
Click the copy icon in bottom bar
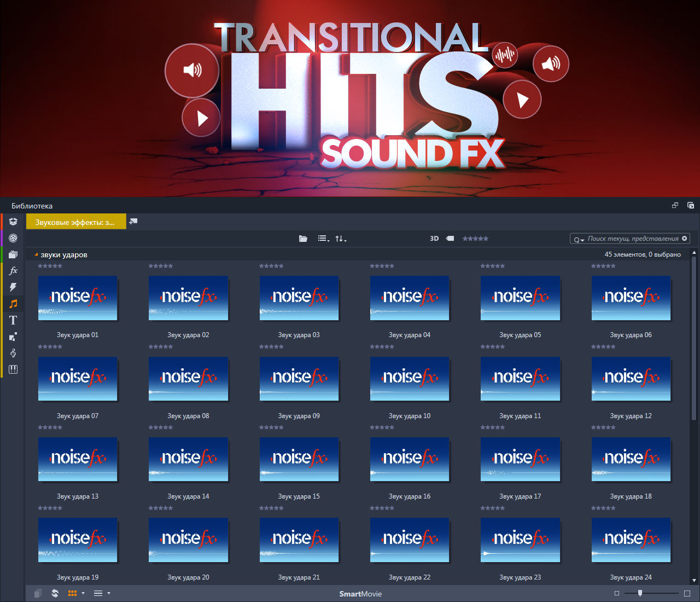point(38,593)
